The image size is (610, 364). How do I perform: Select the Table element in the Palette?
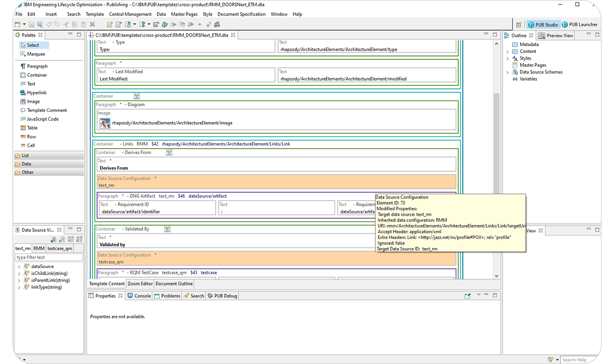coord(32,128)
